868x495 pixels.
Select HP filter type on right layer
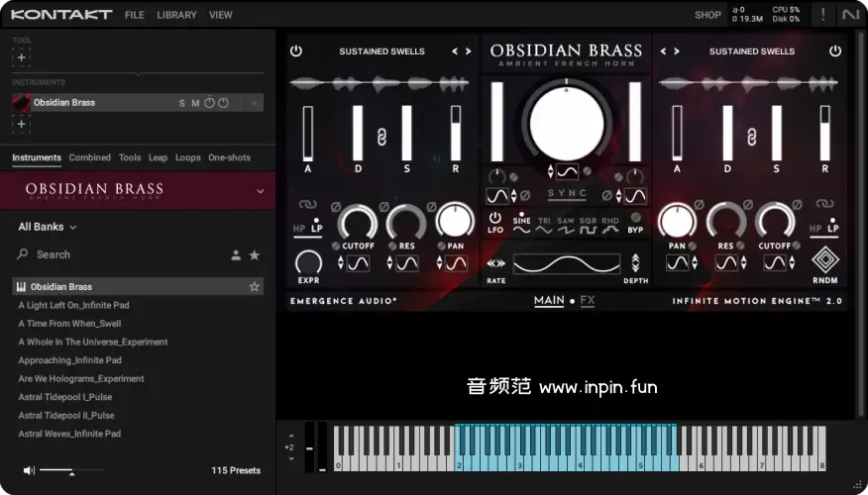(x=815, y=228)
